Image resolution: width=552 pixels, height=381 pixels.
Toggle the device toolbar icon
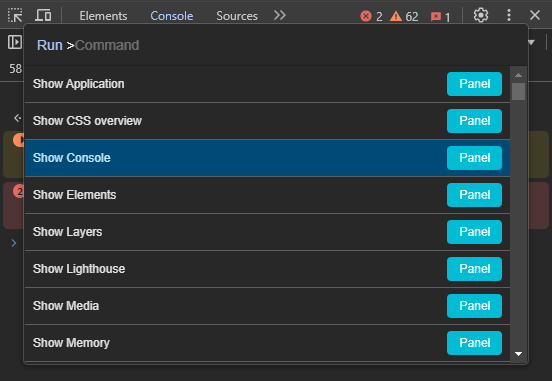43,15
